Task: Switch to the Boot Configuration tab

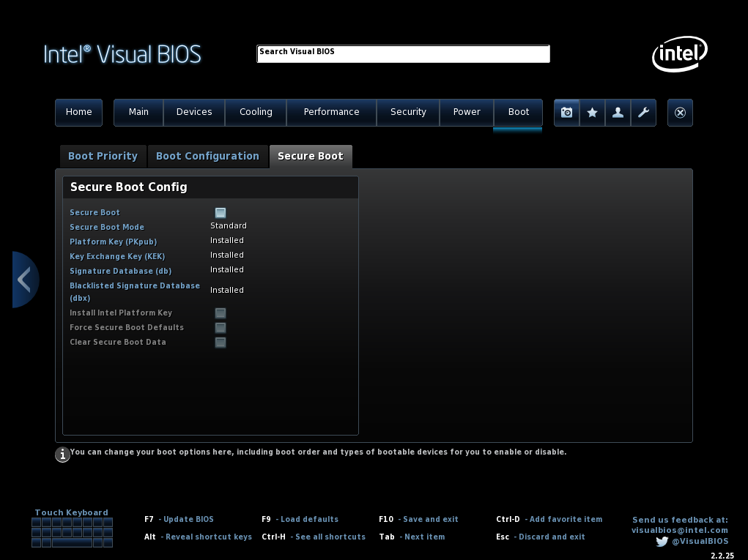Action: tap(207, 157)
